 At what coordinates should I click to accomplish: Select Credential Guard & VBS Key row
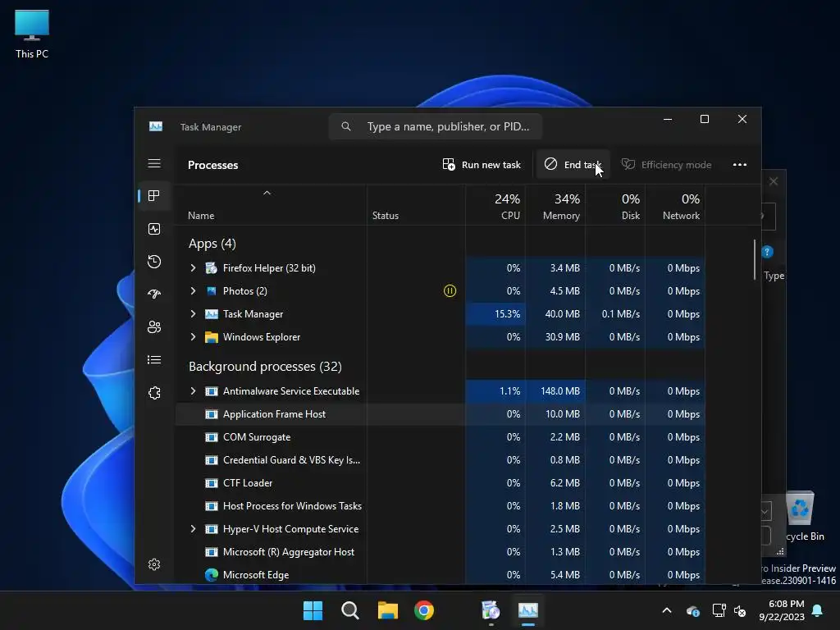tap(441, 460)
